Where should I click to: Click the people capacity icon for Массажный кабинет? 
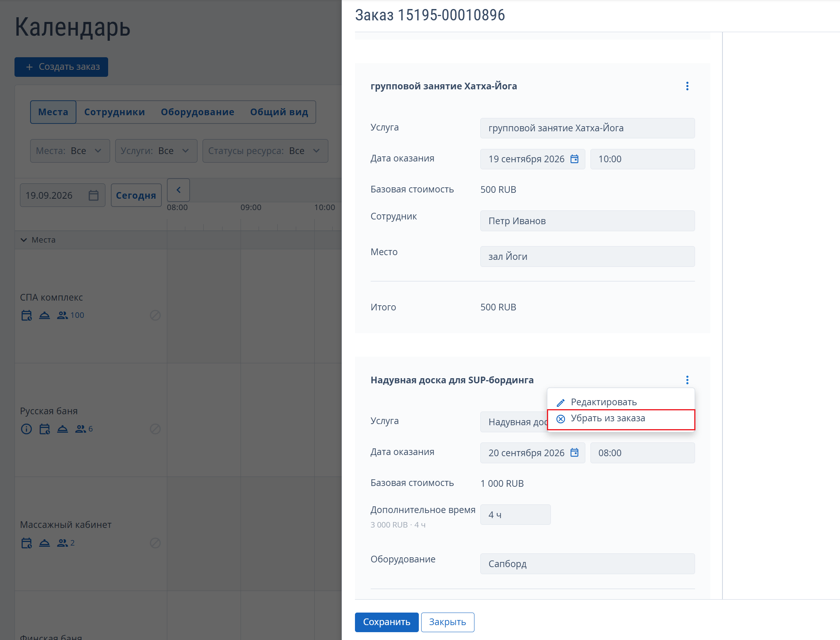pyautogui.click(x=62, y=543)
